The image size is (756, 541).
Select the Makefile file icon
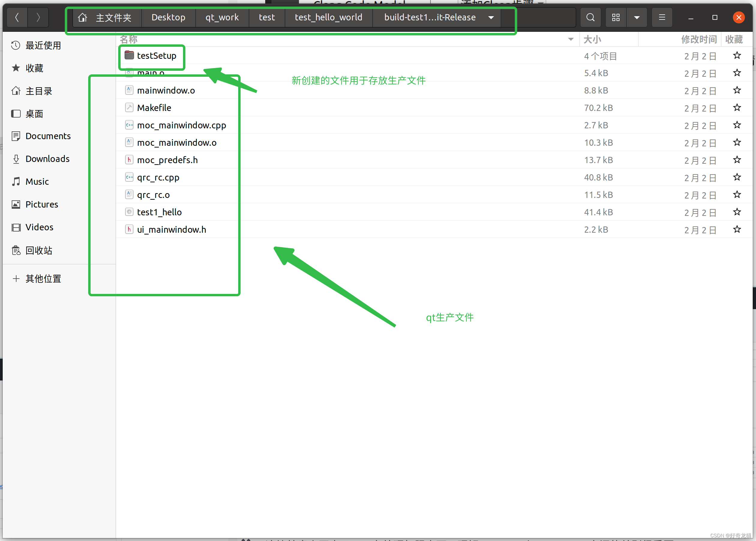tap(129, 108)
